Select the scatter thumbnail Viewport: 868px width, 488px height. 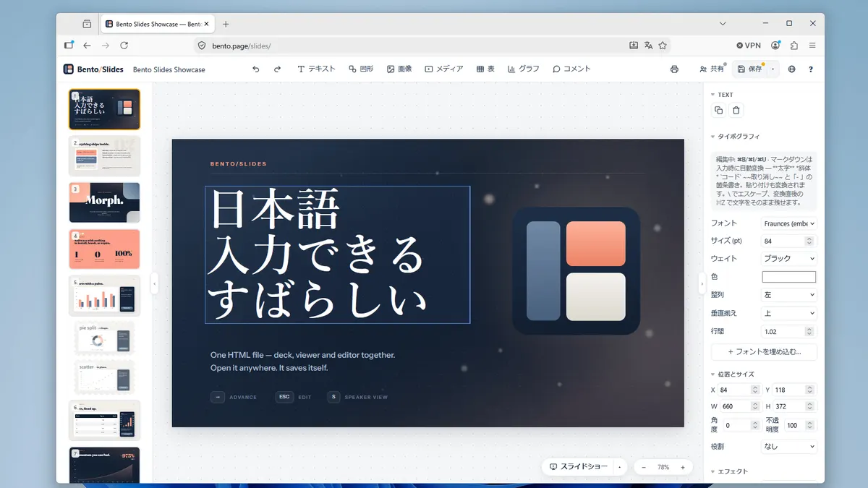105,377
